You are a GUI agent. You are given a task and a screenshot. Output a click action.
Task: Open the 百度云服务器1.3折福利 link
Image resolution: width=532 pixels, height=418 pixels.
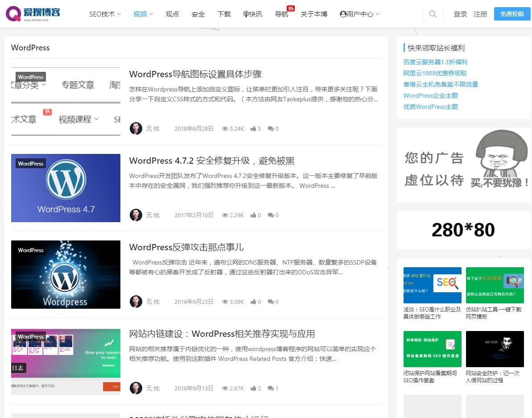coord(435,62)
